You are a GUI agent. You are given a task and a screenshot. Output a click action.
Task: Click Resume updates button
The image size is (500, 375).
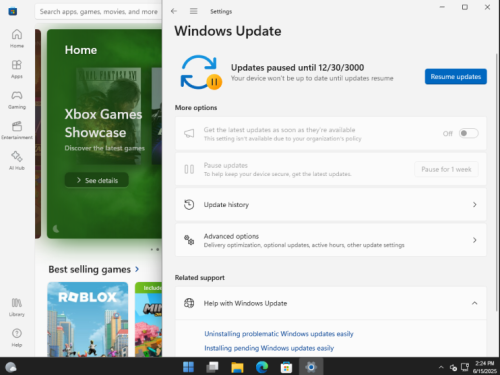(456, 77)
